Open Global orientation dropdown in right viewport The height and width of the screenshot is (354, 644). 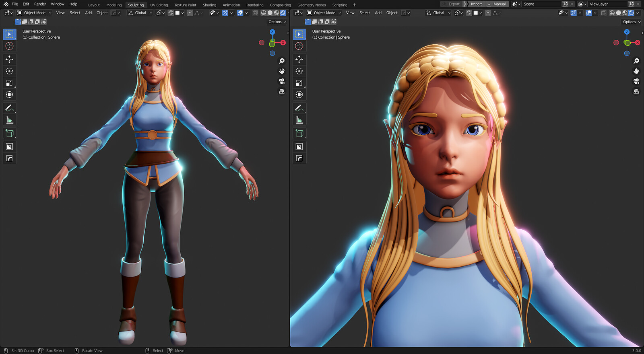(x=438, y=13)
